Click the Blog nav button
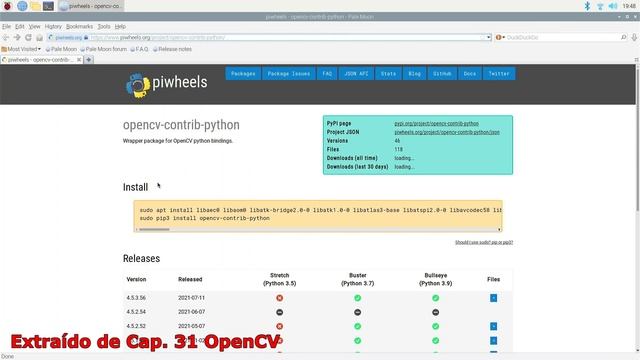640x360 pixels. pos(414,73)
